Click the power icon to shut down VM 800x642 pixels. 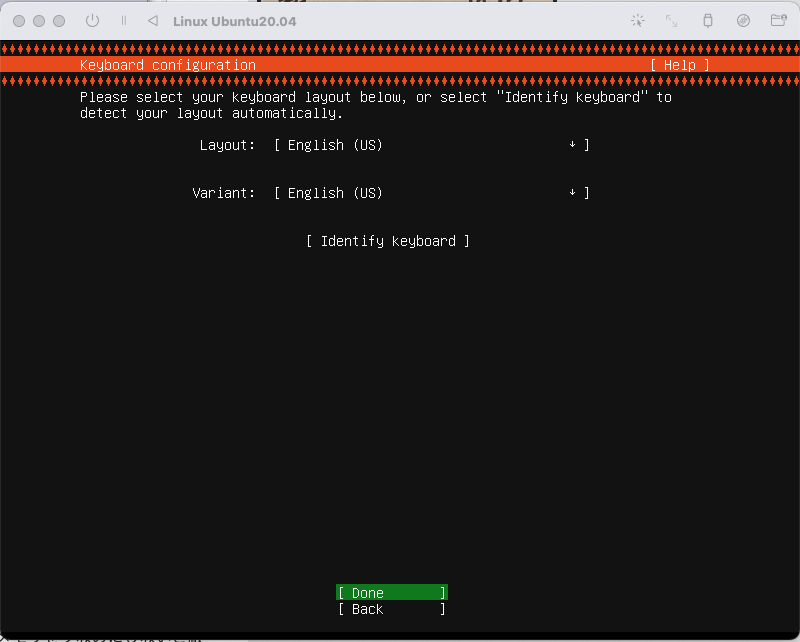click(92, 21)
